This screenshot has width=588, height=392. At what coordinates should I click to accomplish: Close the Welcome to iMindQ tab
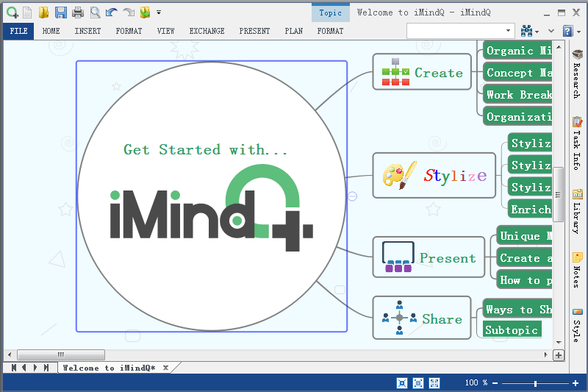tap(165, 368)
